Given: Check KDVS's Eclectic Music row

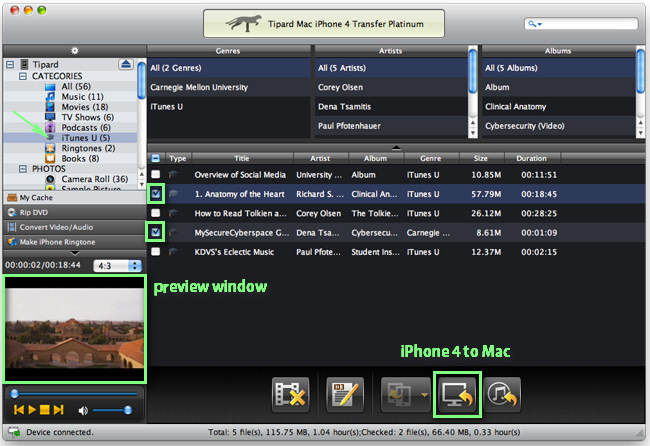Looking at the screenshot, I should [x=155, y=251].
